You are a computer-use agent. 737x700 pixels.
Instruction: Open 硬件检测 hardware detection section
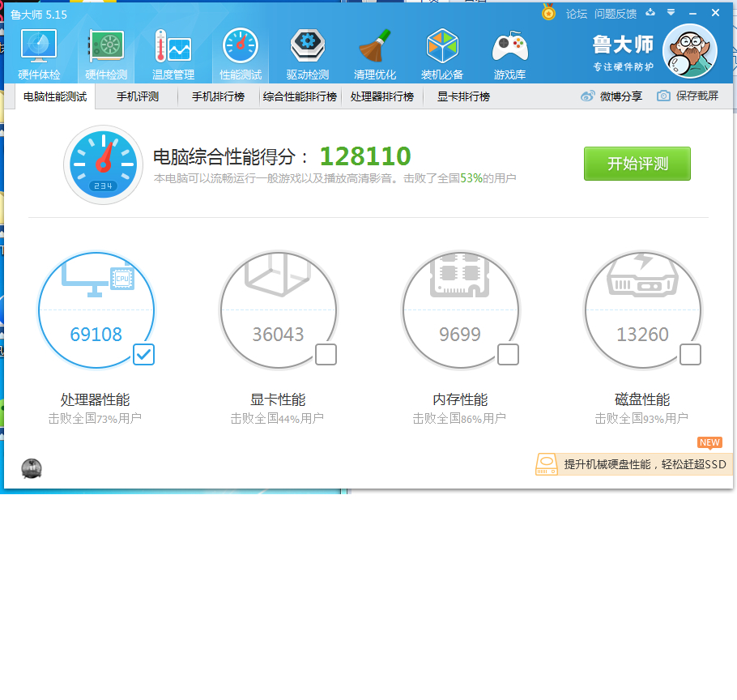point(106,54)
